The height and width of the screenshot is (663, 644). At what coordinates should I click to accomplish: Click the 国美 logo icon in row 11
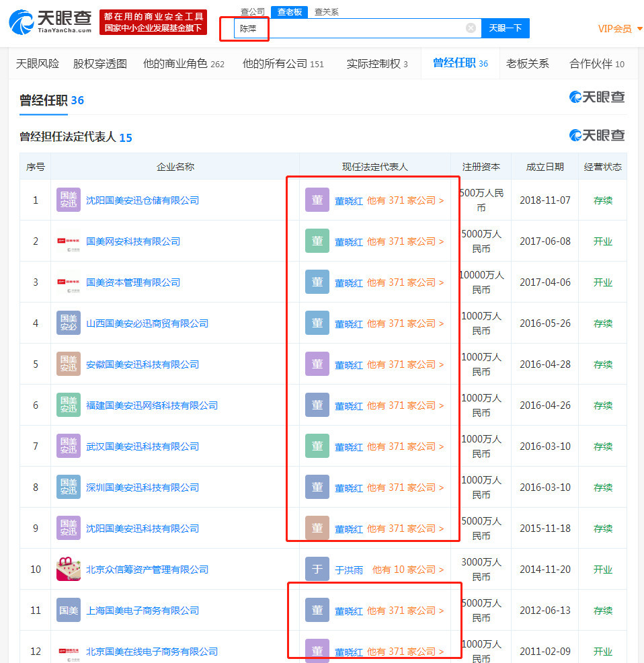(69, 610)
